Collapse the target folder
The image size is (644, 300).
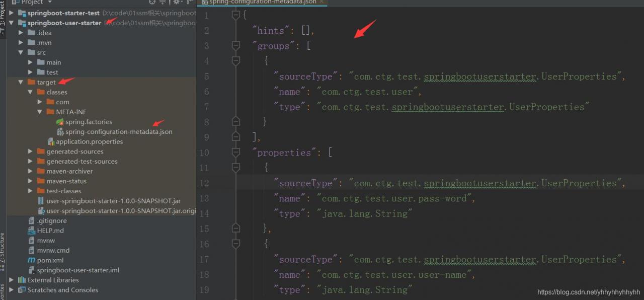(21, 82)
